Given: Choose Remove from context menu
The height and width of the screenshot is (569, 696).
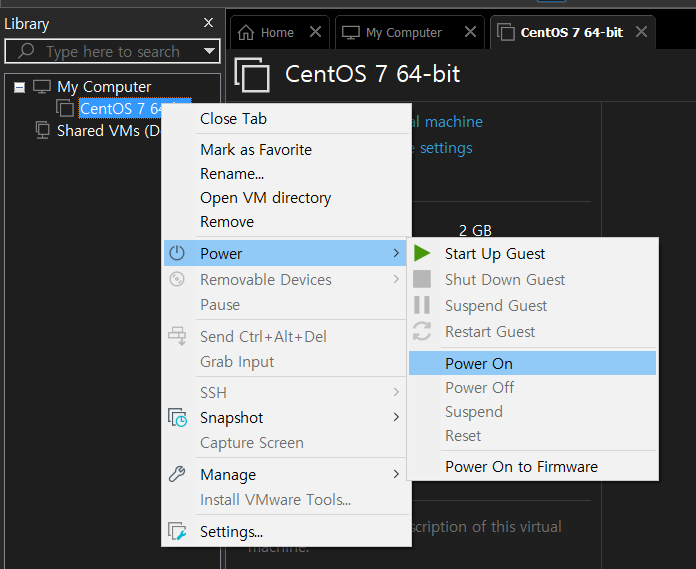Looking at the screenshot, I should click(x=286, y=221).
